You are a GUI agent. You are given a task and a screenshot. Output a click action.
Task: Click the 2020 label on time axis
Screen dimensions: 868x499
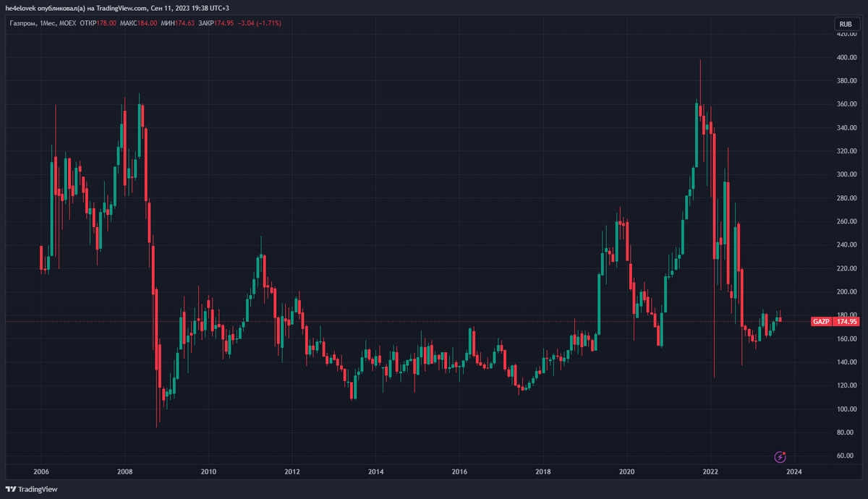tap(626, 472)
